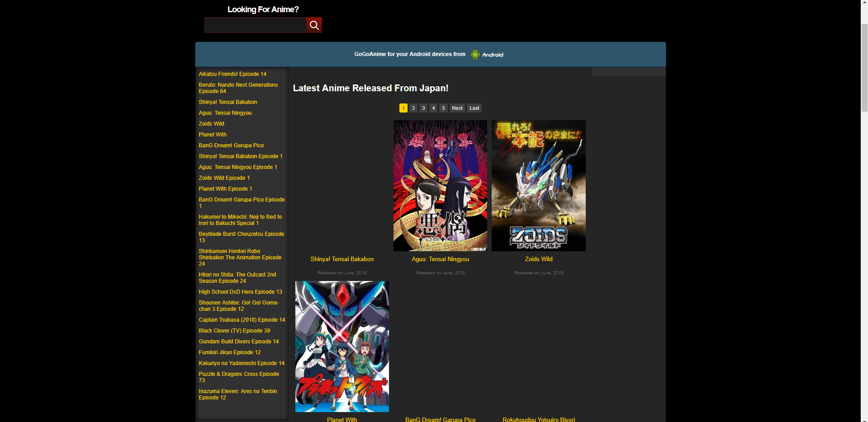Go to pagination page 2
This screenshot has height=422, width=868.
(x=413, y=108)
